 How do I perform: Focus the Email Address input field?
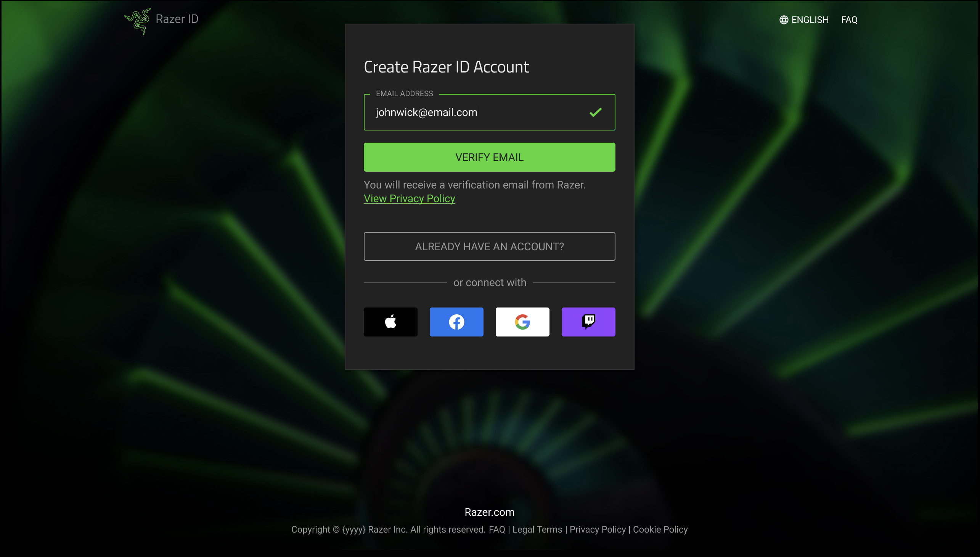tap(489, 112)
